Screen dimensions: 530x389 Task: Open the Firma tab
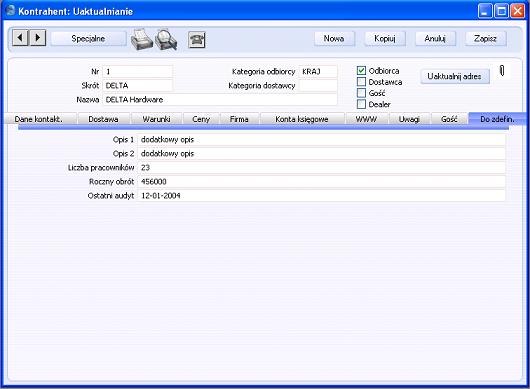(x=239, y=119)
